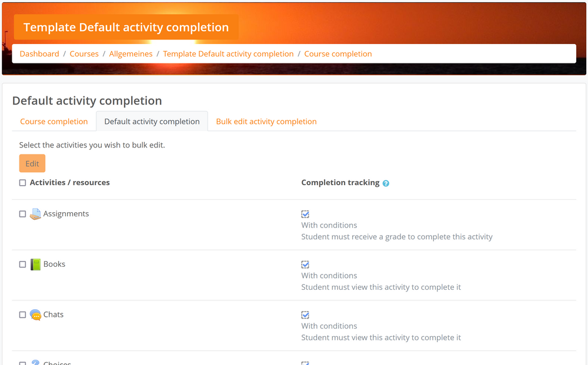Select the Default activity completion tab

(152, 121)
